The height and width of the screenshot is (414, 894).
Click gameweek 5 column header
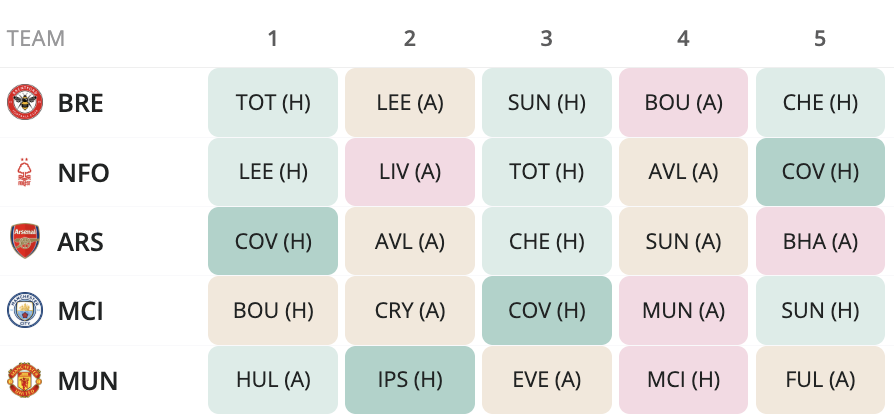point(820,38)
